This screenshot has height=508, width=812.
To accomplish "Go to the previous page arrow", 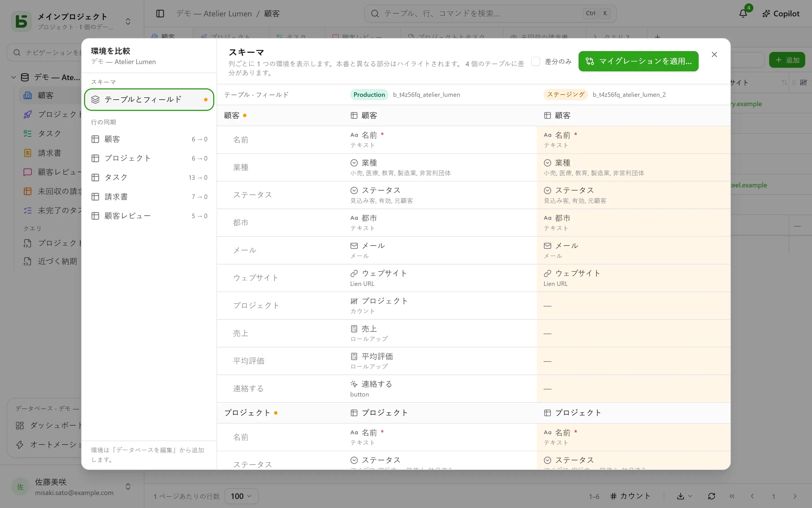I will (x=752, y=496).
